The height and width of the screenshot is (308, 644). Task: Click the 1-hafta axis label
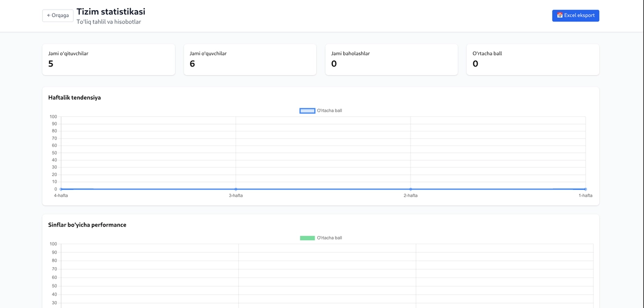point(586,196)
